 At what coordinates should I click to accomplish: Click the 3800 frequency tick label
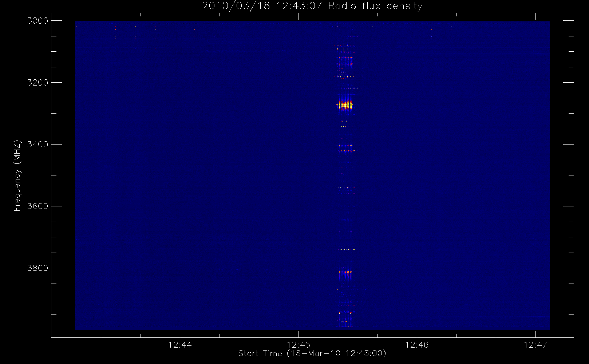37,268
